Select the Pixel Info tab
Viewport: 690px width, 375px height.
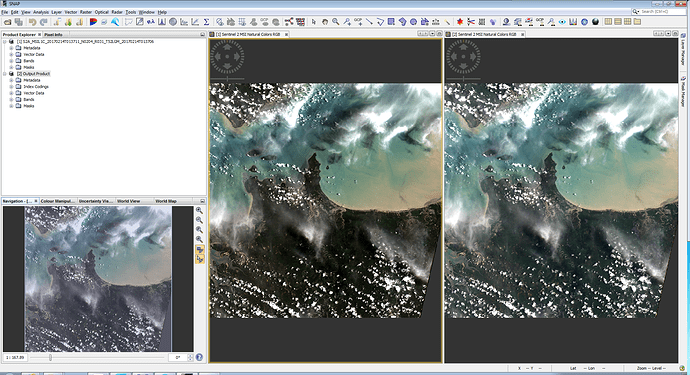point(53,34)
